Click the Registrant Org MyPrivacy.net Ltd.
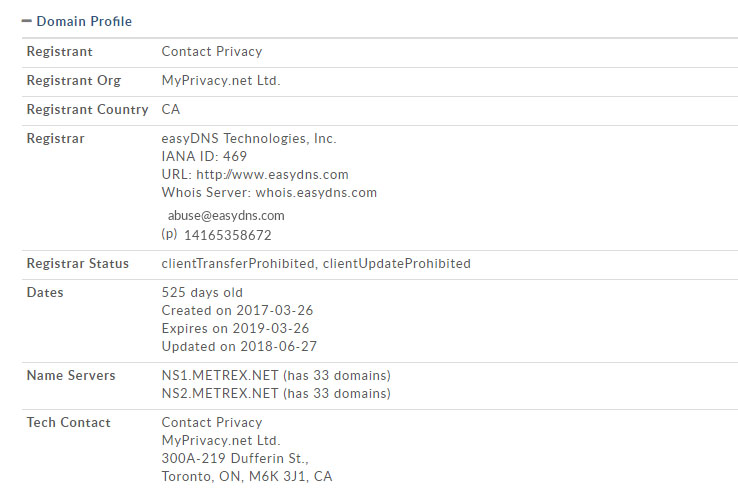 pos(221,81)
